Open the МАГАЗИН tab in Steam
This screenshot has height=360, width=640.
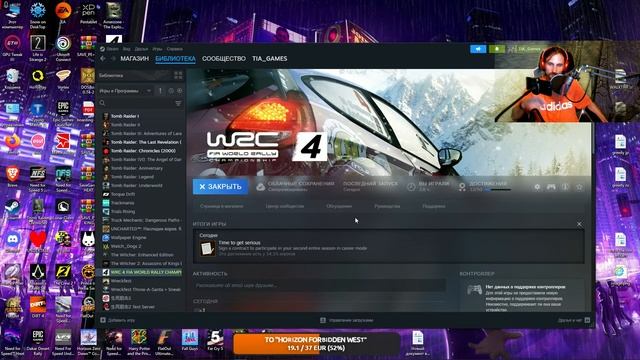(134, 59)
